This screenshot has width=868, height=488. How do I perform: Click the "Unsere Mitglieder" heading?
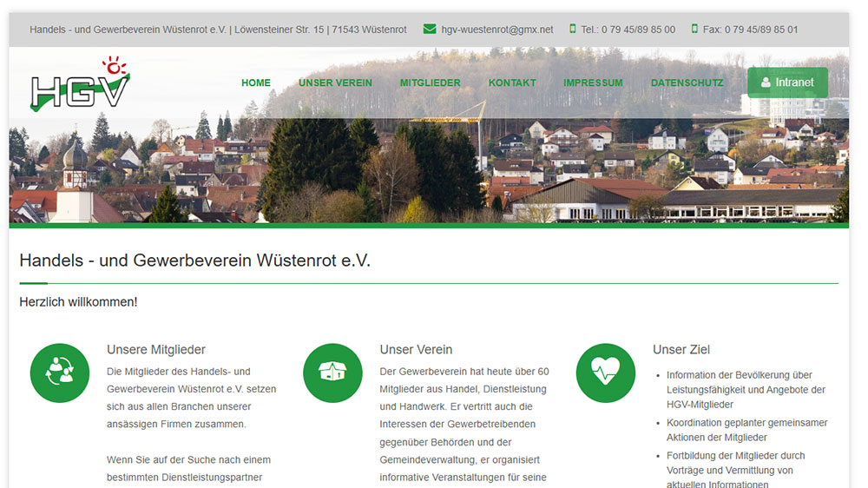pos(156,350)
